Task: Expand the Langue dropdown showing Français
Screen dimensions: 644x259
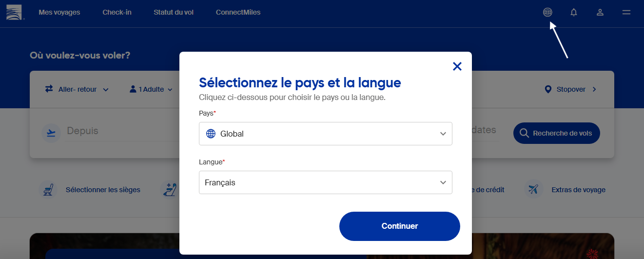Action: point(325,182)
